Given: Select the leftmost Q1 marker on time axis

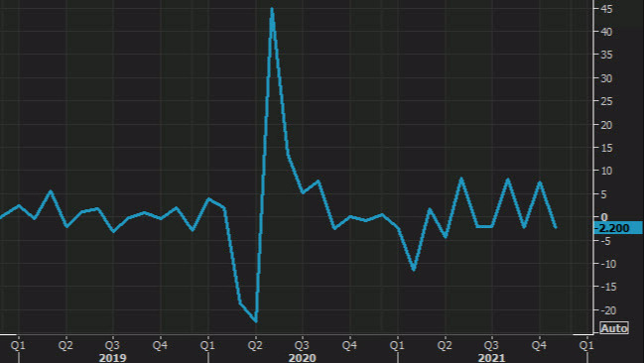Looking at the screenshot, I should tap(18, 345).
